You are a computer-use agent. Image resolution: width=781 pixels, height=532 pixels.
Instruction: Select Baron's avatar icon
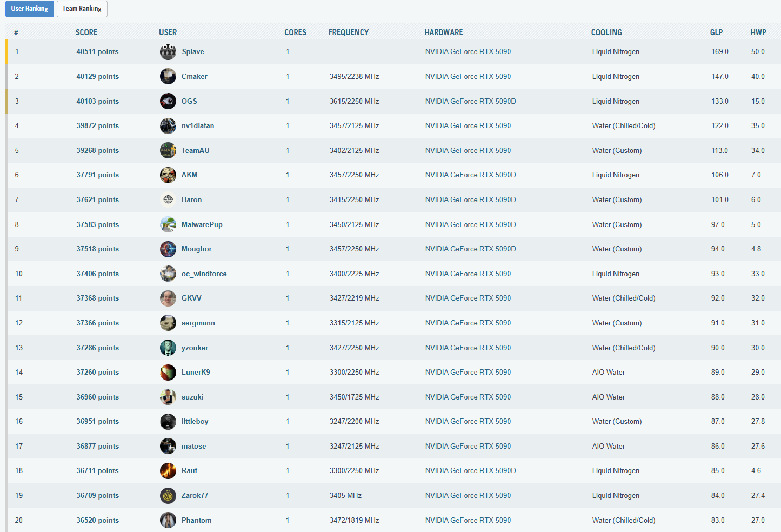[x=168, y=199]
